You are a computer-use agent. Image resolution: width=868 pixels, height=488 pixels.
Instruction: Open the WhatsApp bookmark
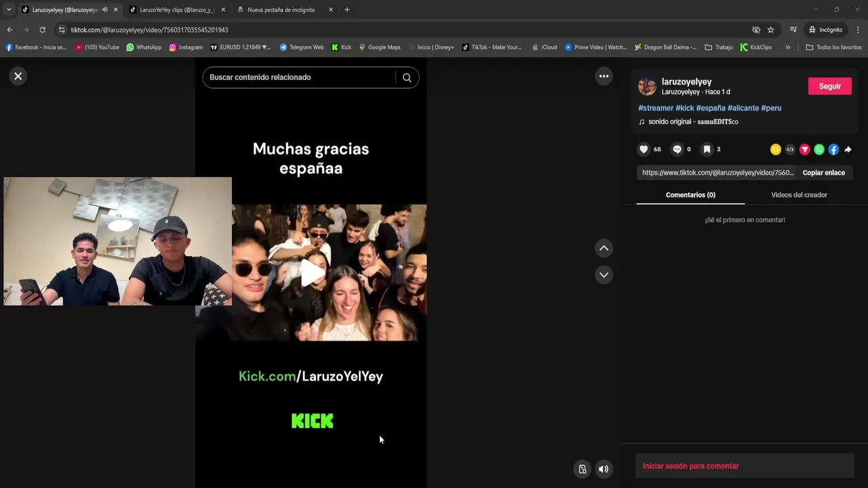pos(144,47)
